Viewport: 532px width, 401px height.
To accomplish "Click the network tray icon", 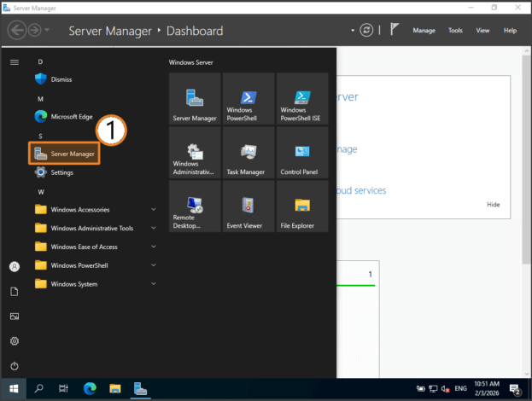I will (433, 389).
